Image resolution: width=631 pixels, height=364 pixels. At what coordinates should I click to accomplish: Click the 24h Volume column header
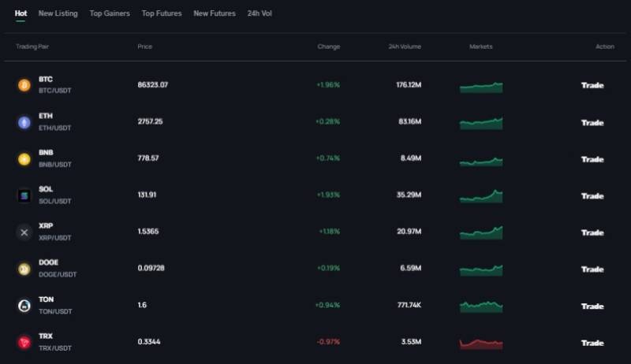point(405,46)
